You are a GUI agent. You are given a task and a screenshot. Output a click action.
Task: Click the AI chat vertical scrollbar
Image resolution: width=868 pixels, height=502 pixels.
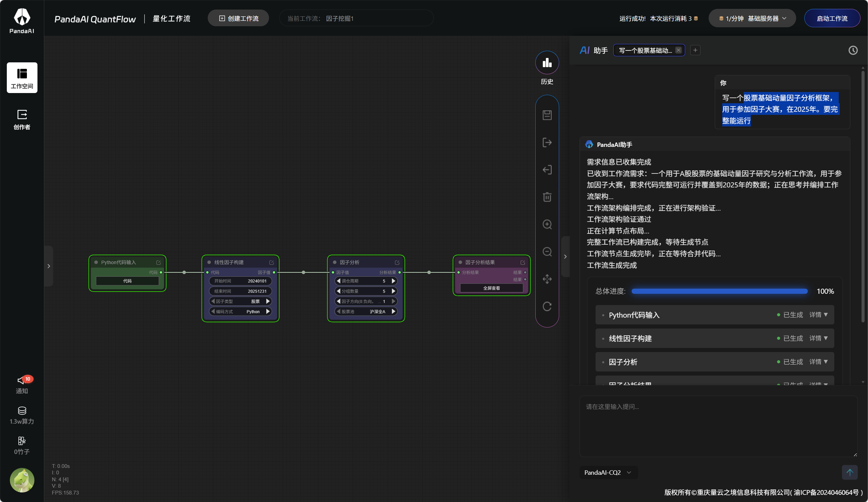pos(863,197)
